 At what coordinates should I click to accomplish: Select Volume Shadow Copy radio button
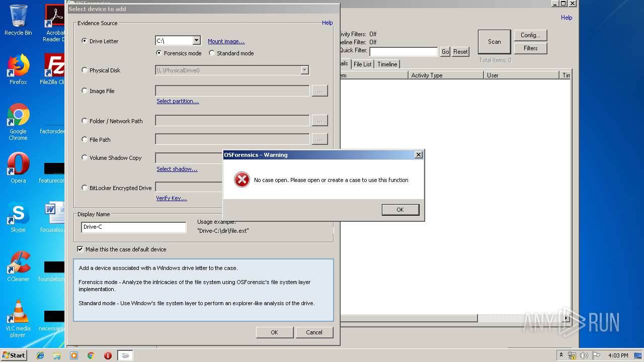(x=85, y=157)
